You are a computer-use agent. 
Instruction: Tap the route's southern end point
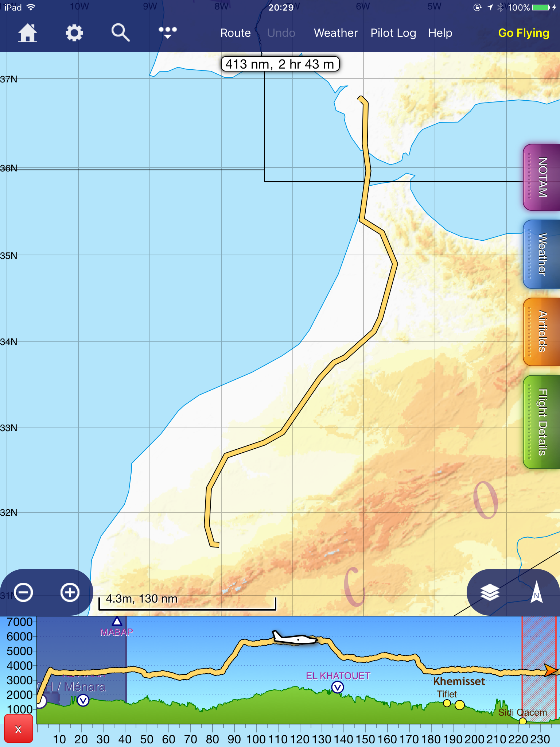[217, 545]
